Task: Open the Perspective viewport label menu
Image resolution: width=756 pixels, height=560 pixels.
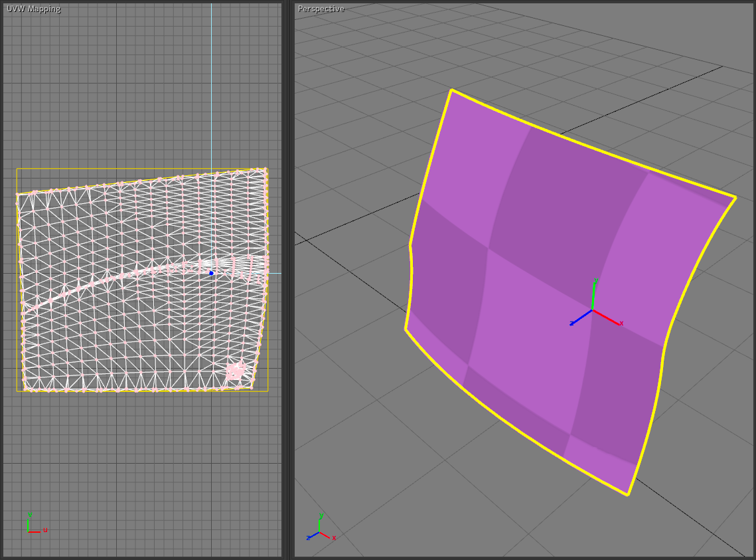Action: 321,9
